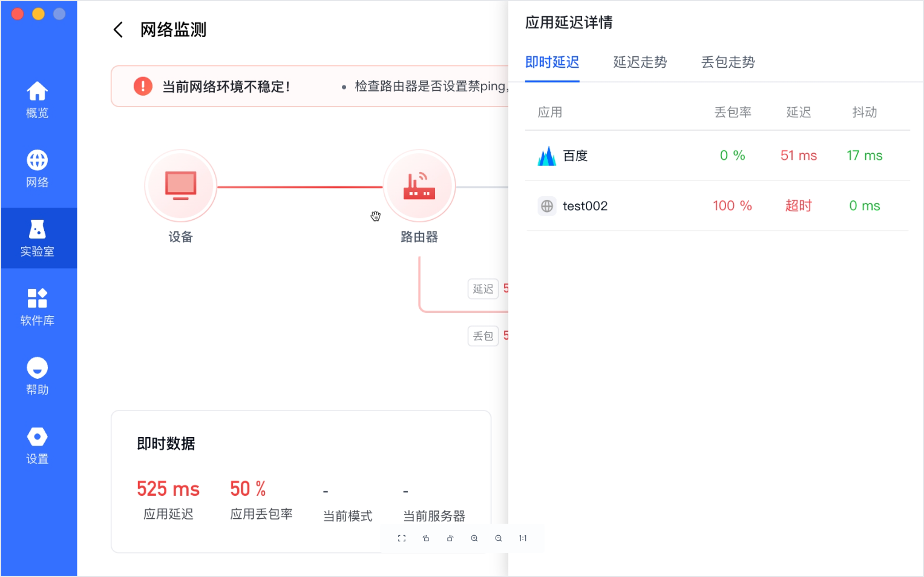Click the 525 ms 应用延迟 value
The image size is (924, 577).
[x=168, y=489]
